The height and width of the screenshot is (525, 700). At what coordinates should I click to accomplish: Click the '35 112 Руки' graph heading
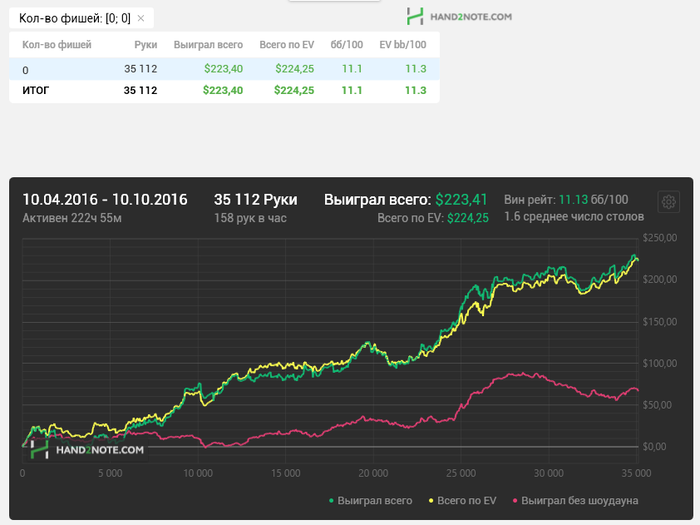(255, 200)
